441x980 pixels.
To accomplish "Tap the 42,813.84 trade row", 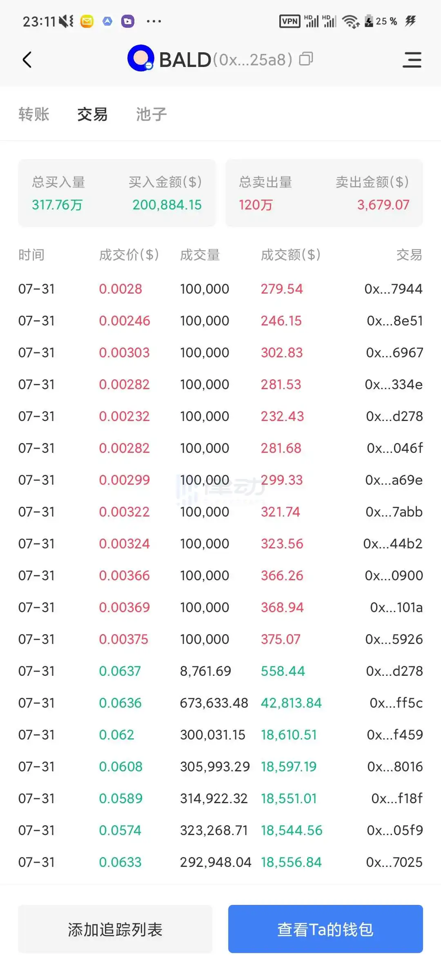I will [x=220, y=703].
